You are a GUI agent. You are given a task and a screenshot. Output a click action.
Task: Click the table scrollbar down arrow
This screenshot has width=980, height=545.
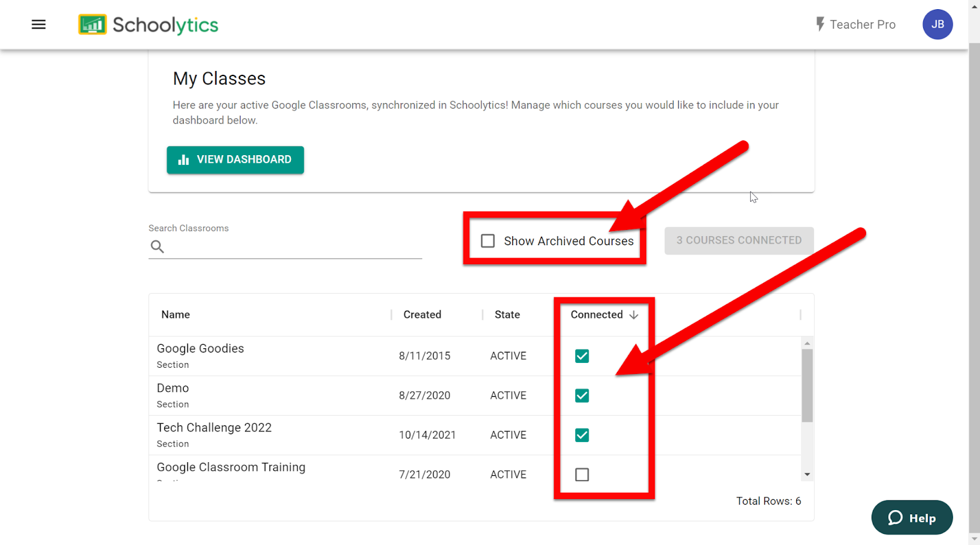(x=807, y=474)
